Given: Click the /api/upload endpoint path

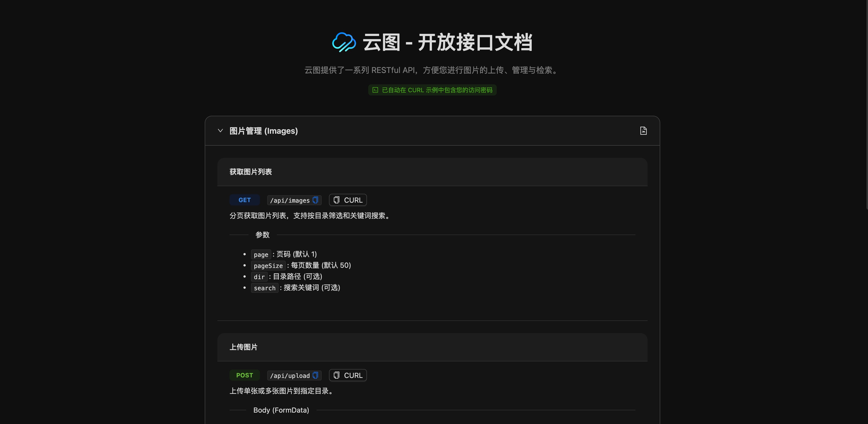Looking at the screenshot, I should [290, 375].
